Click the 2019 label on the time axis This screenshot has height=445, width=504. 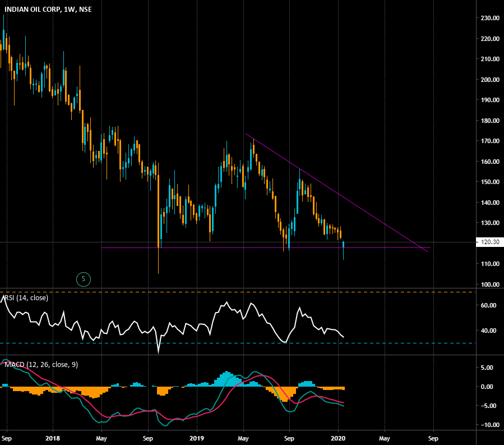(x=196, y=437)
